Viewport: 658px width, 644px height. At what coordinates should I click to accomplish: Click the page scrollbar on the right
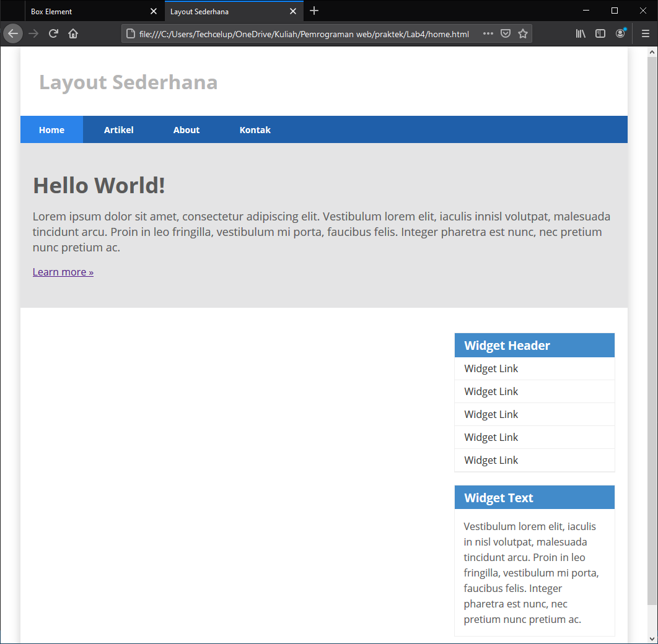tap(653, 310)
